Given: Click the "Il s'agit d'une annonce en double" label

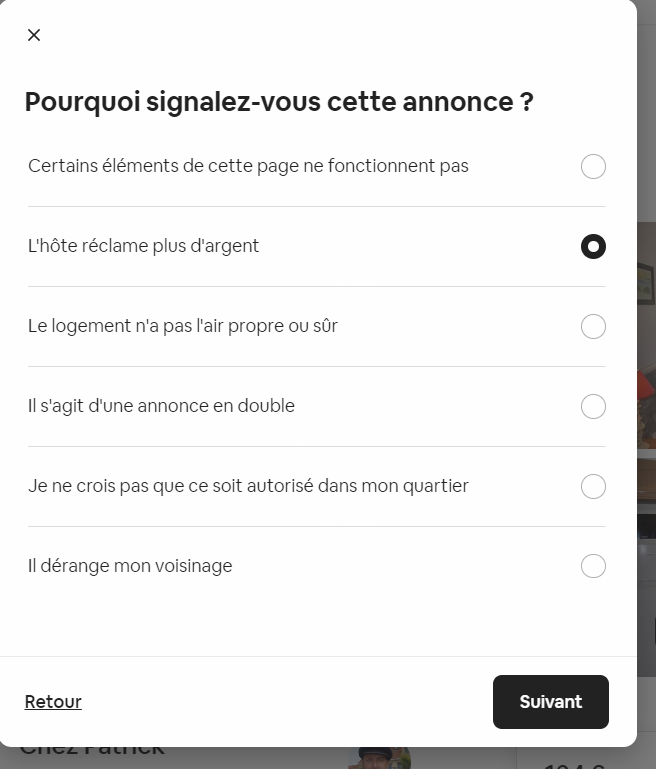Looking at the screenshot, I should click(x=161, y=406).
